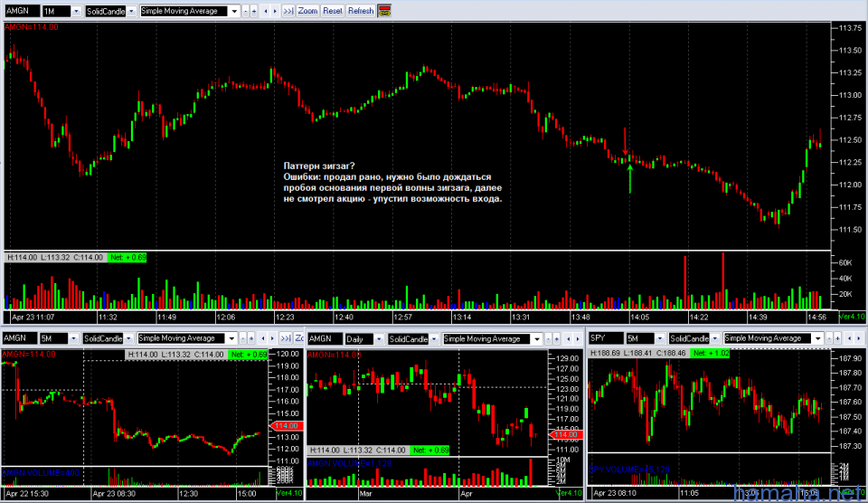Click the green 'Net: +0.69' label under main chart
This screenshot has height=503, width=868.
(x=127, y=258)
